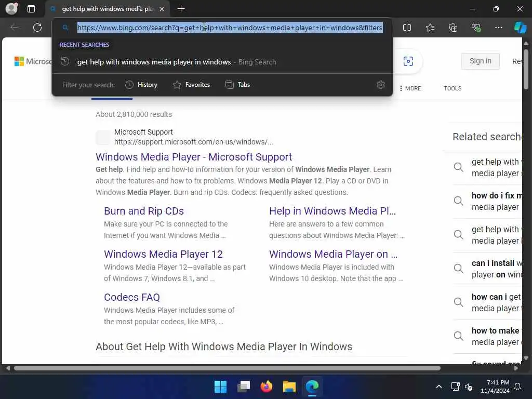Filter search by Tabs
The width and height of the screenshot is (532, 399).
pyautogui.click(x=237, y=85)
